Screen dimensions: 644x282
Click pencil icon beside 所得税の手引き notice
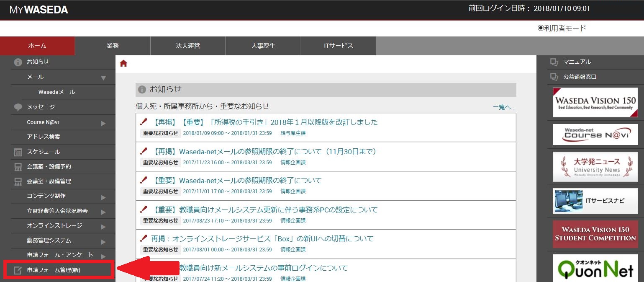(144, 122)
